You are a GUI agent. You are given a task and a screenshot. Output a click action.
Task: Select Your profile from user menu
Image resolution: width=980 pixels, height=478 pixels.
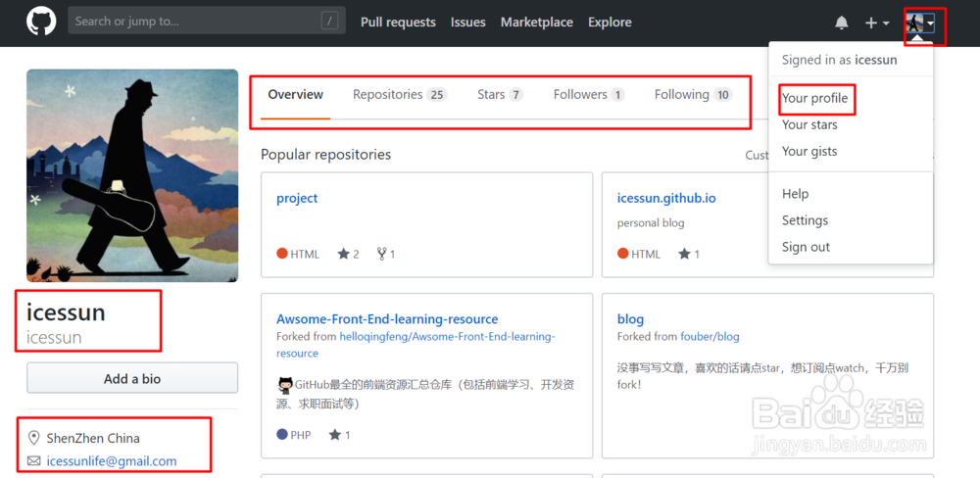(x=814, y=98)
